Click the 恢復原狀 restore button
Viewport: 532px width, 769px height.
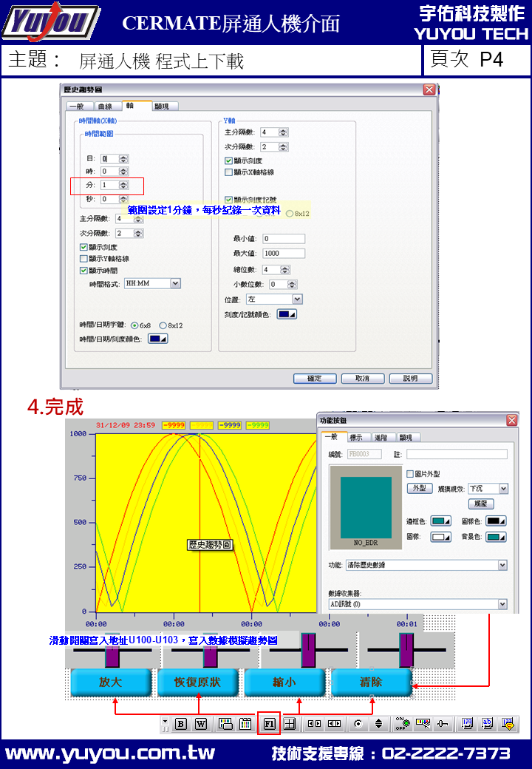point(197,682)
